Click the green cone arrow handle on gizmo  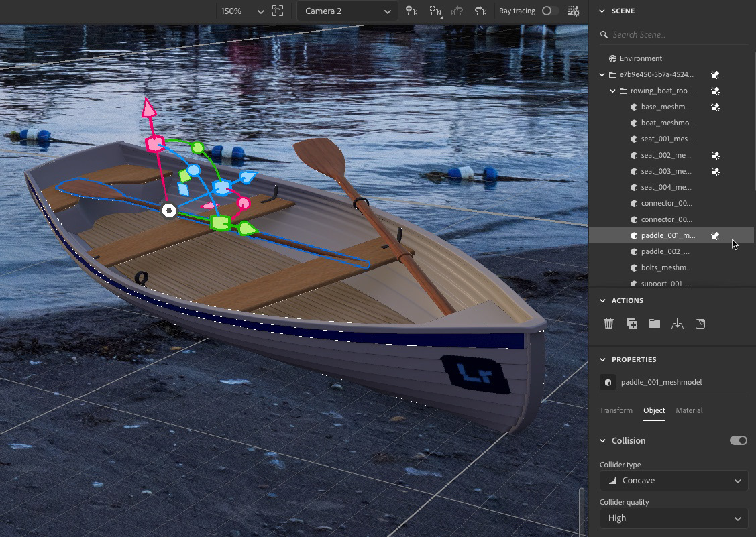pos(248,228)
